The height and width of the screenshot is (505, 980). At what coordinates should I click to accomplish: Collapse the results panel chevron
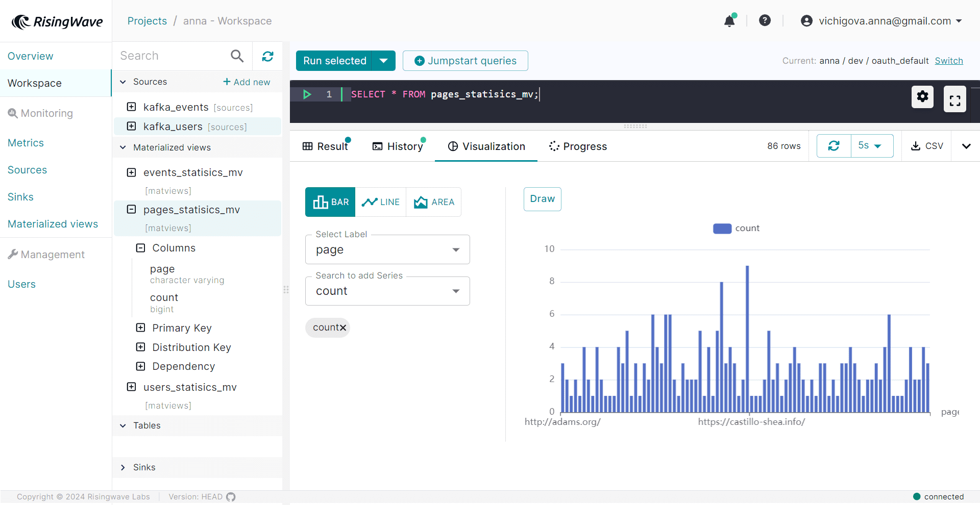966,146
